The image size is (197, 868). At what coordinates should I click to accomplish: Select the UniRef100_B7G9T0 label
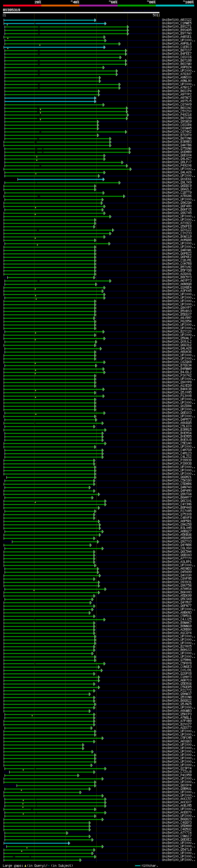coord(177,135)
